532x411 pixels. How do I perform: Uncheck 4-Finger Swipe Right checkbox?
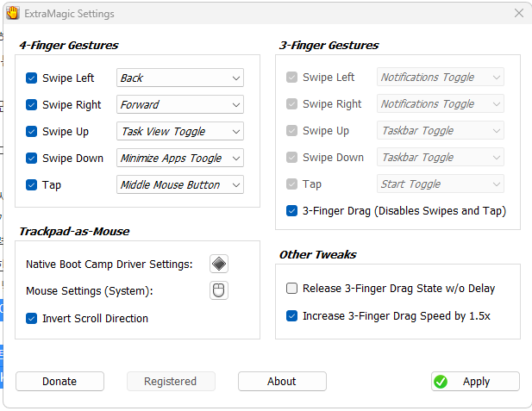32,105
